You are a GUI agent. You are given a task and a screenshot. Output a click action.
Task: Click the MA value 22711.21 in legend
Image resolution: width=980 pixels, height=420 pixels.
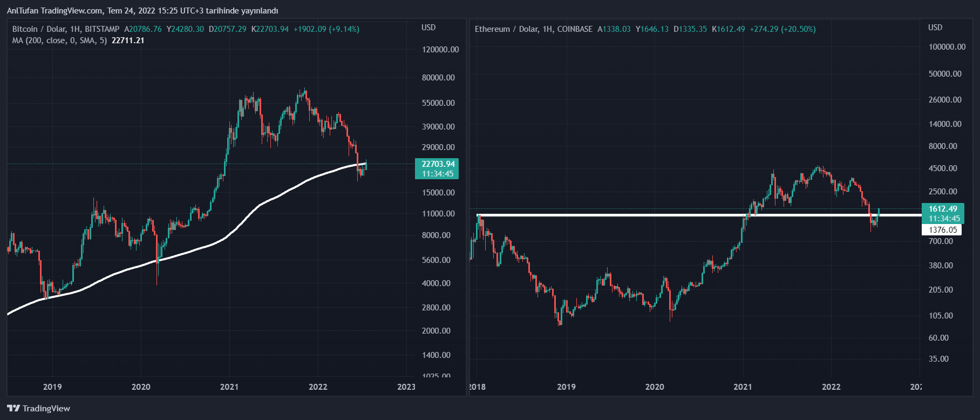(128, 40)
